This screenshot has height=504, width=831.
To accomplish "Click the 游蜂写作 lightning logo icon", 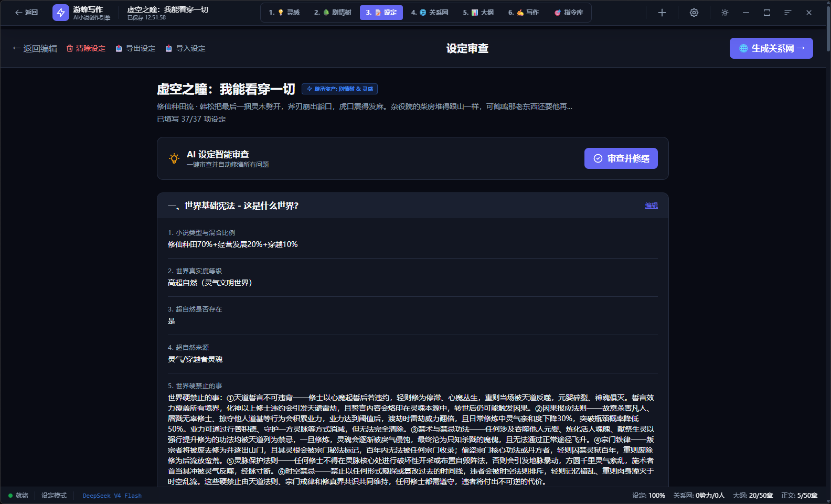I will pos(61,13).
